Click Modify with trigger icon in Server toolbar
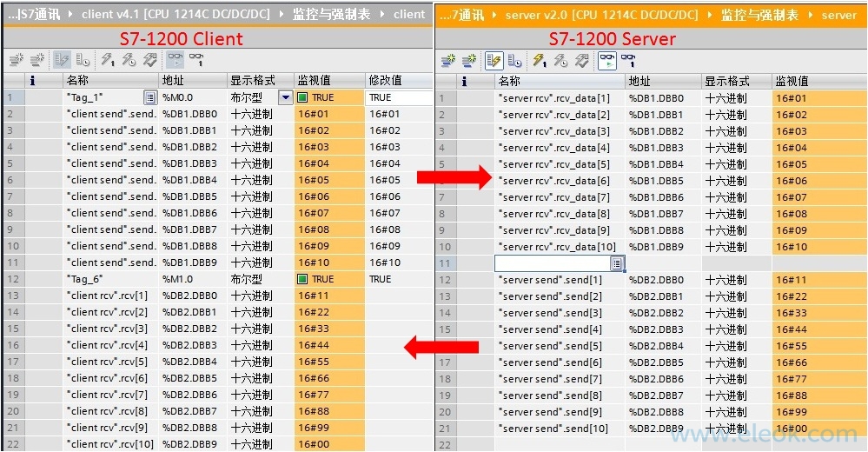Image resolution: width=868 pixels, height=452 pixels. coord(560,60)
